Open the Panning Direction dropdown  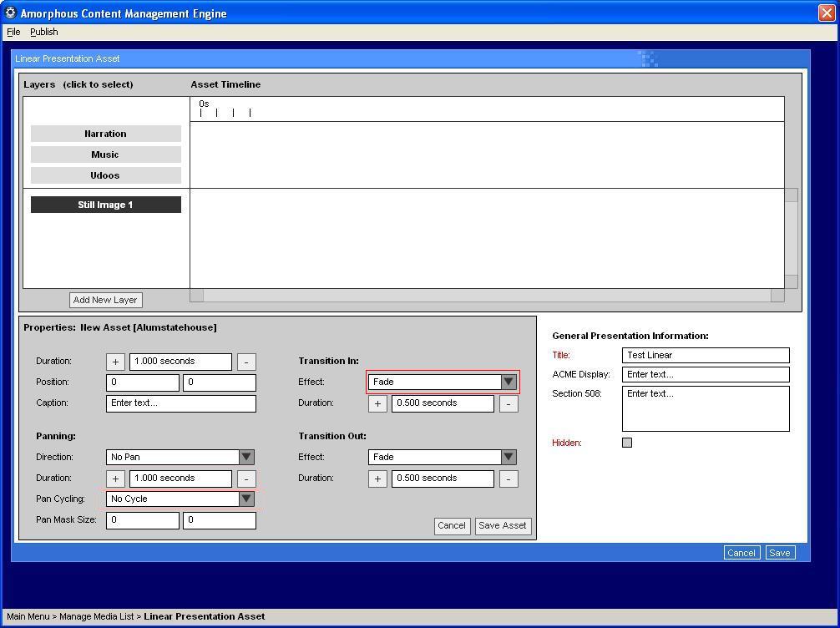click(x=180, y=457)
